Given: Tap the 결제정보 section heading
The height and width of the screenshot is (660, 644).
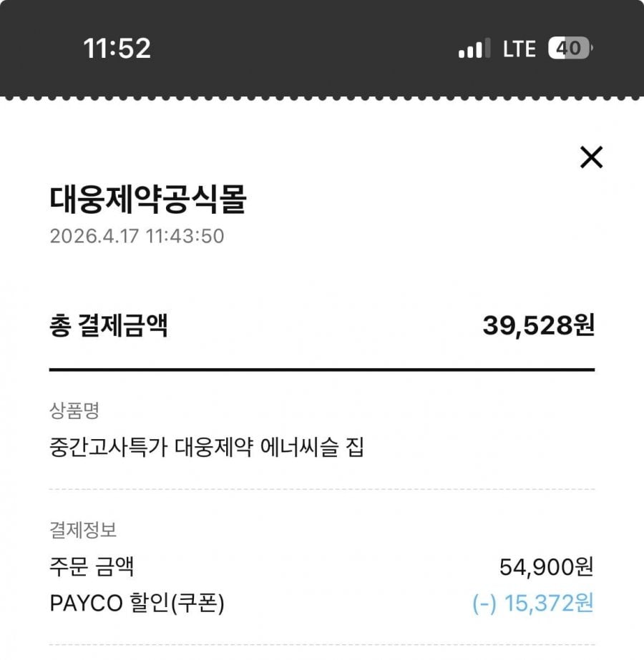Looking at the screenshot, I should click(83, 531).
